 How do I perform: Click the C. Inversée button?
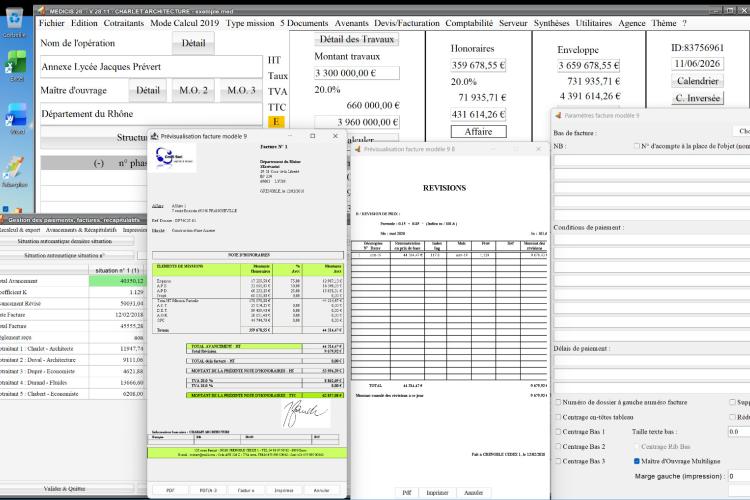697,98
